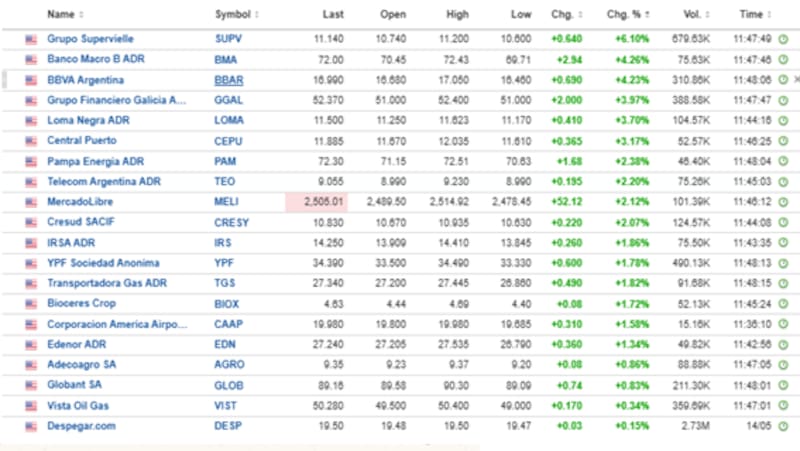Click the US flag next to Globant SA
Viewport: 800px width, 451px height.
[x=31, y=385]
